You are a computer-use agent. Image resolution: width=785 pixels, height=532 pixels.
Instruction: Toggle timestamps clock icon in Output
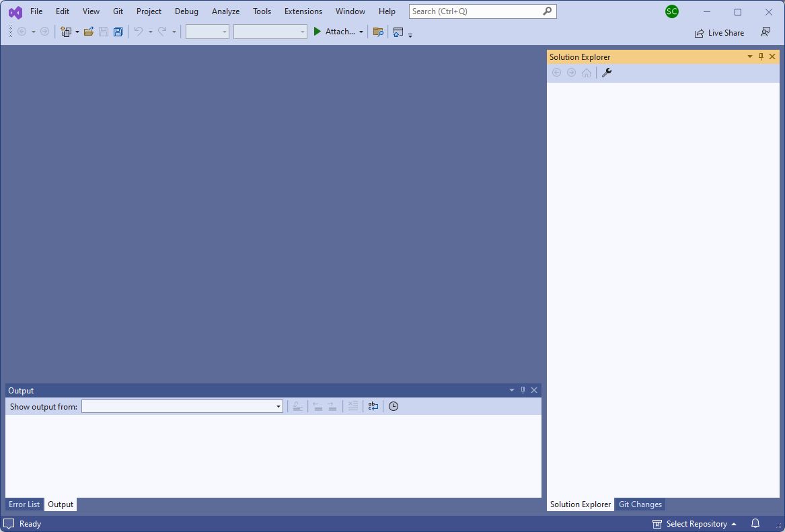394,406
